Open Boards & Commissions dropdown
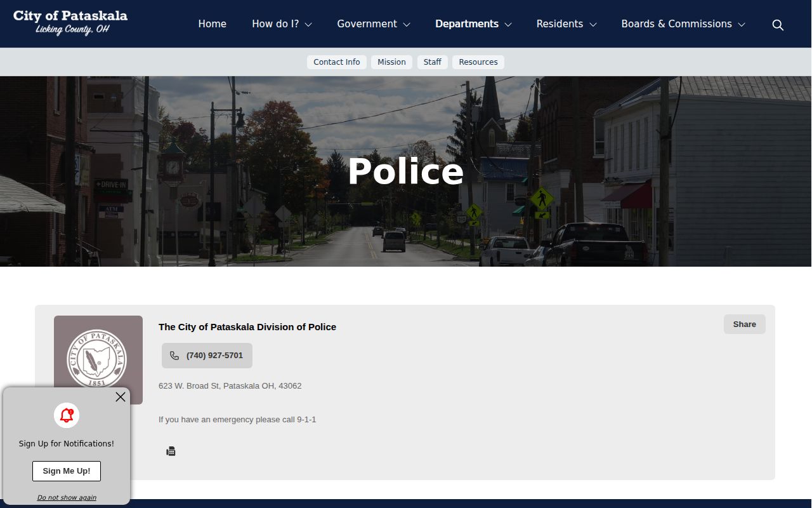The image size is (812, 508). click(683, 23)
